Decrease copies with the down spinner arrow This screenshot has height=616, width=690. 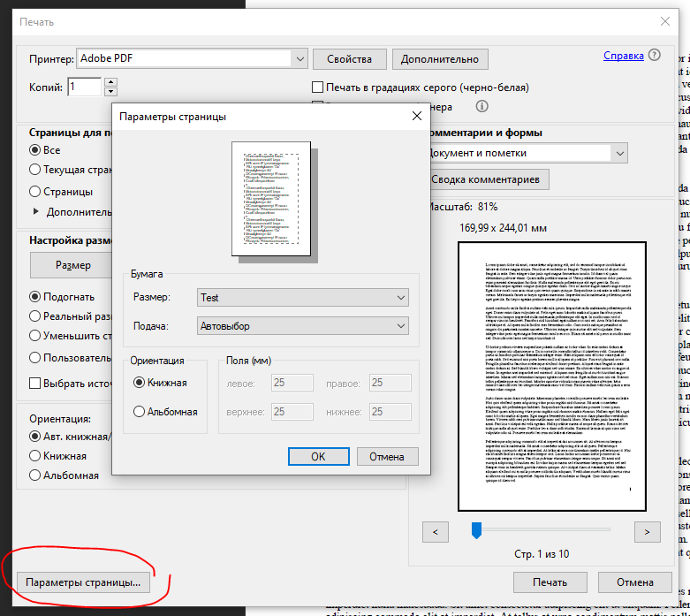tap(111, 92)
